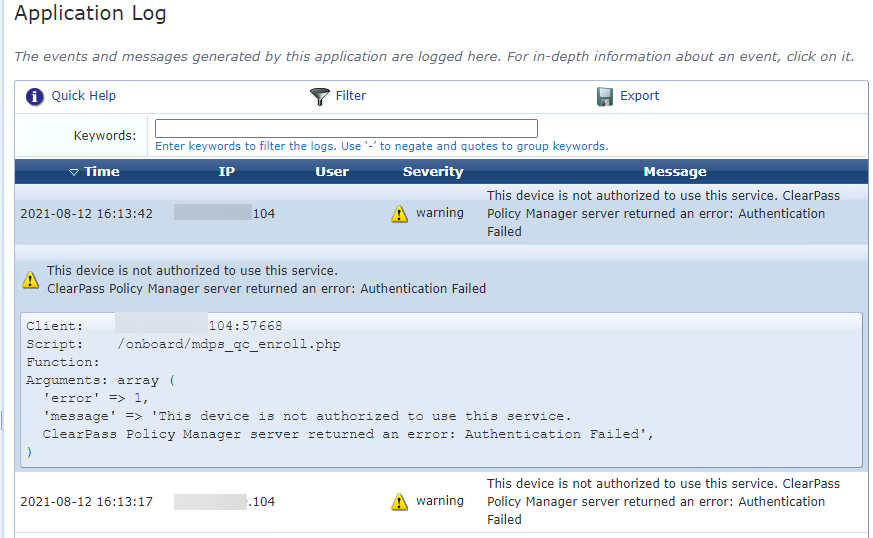Click the Message column header
873x538 pixels.
675,172
